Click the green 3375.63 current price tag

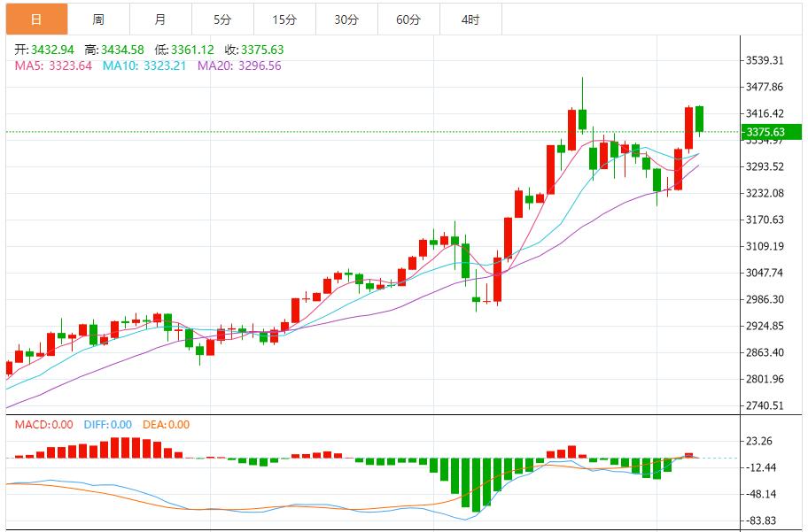click(771, 133)
